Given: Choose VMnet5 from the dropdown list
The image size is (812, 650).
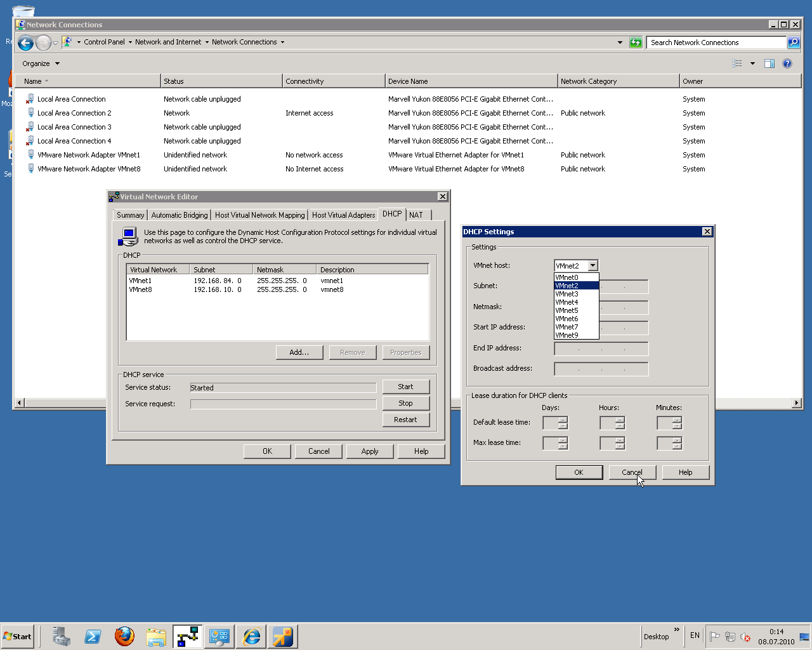Looking at the screenshot, I should tap(577, 310).
